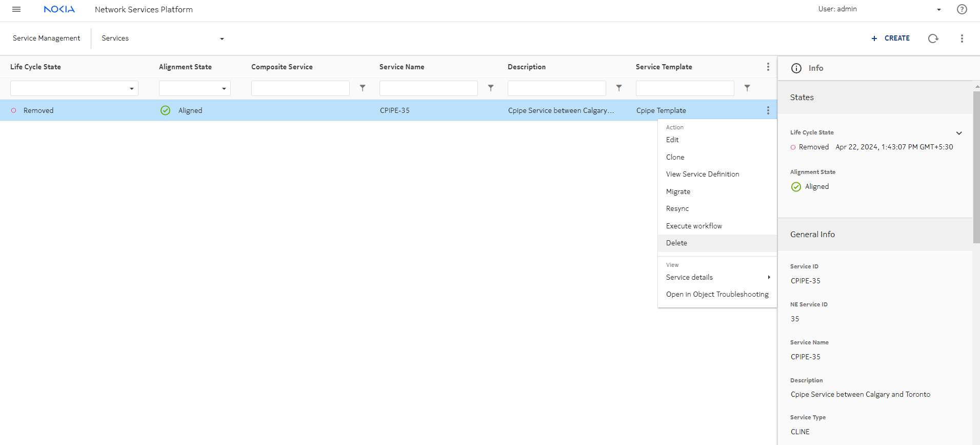This screenshot has height=445, width=980.
Task: Click the CPIPE-35 row actions kebab icon
Action: 768,110
